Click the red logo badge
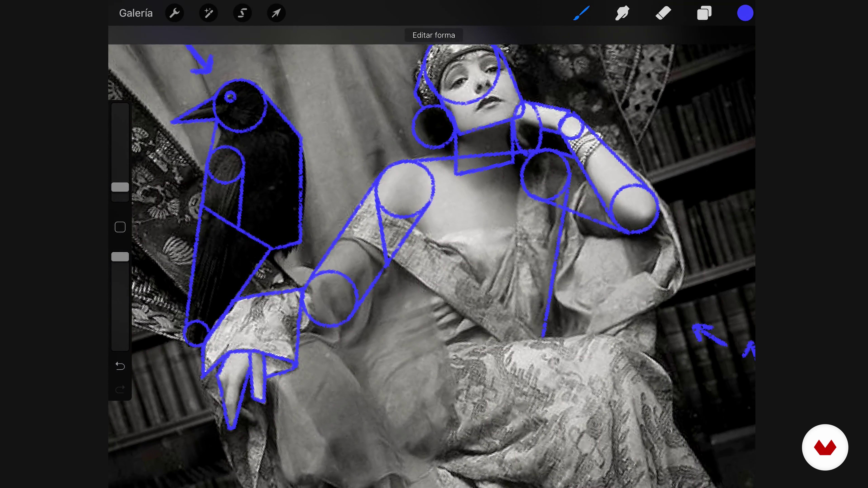The image size is (868, 488). pyautogui.click(x=825, y=447)
